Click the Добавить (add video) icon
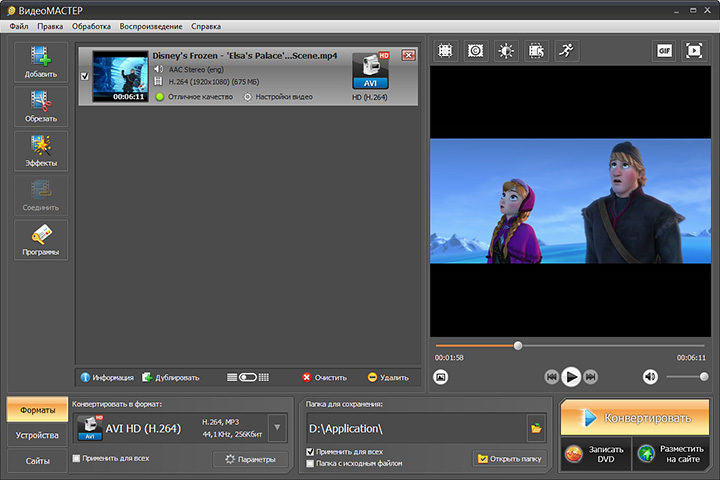This screenshot has width=720, height=480. [41, 62]
